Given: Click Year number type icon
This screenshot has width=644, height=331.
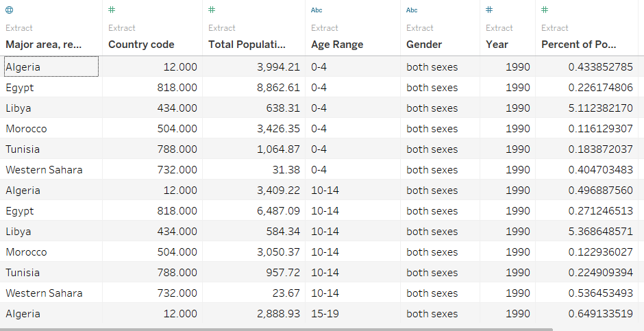Looking at the screenshot, I should click(489, 10).
